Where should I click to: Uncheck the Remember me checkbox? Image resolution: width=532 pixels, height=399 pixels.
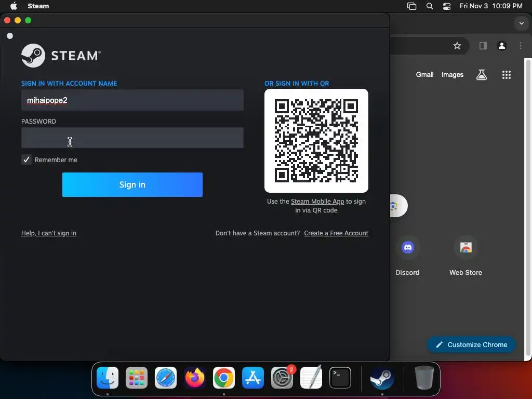[x=26, y=159]
